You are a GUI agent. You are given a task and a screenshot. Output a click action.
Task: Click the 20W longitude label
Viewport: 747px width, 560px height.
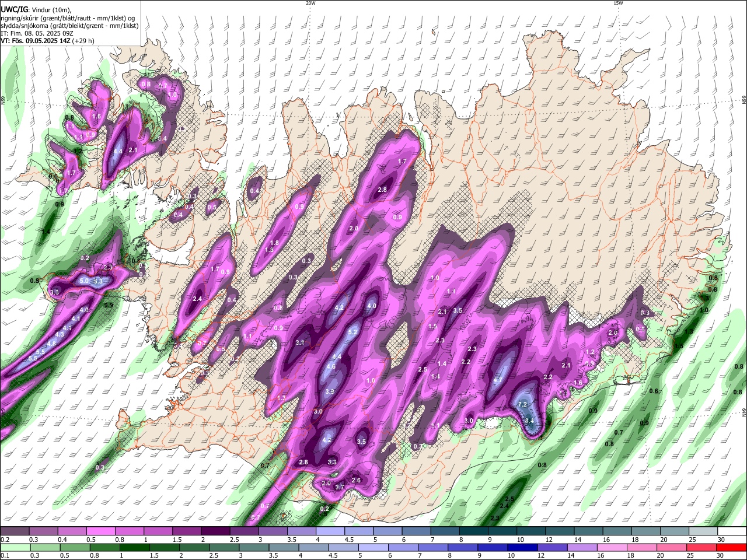[310, 3]
